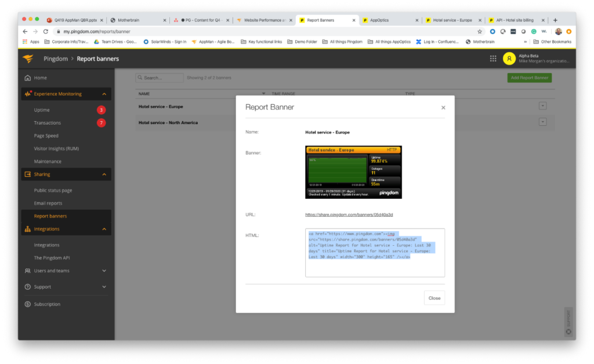Screen dimensions: 594x364
Task: Open the All things Pingdom bookmark folder
Action: point(342,42)
